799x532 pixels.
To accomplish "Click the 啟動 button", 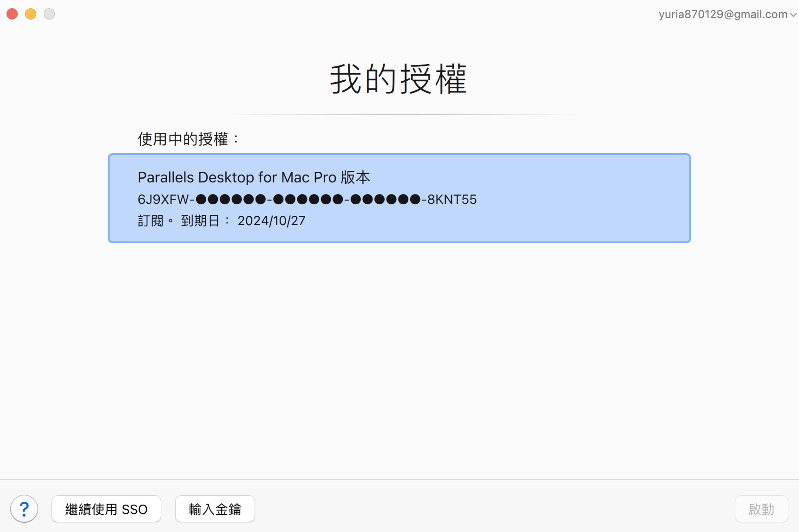I will [x=761, y=509].
